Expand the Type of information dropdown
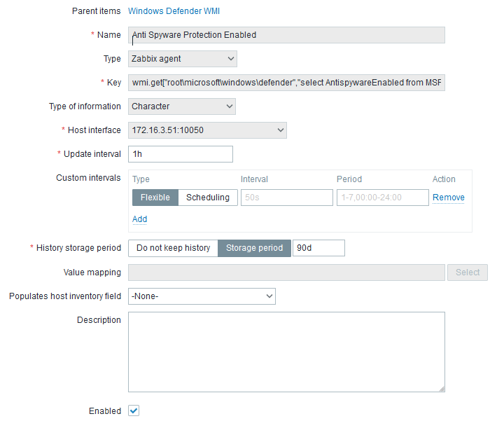This screenshot has width=504, height=421. click(181, 106)
